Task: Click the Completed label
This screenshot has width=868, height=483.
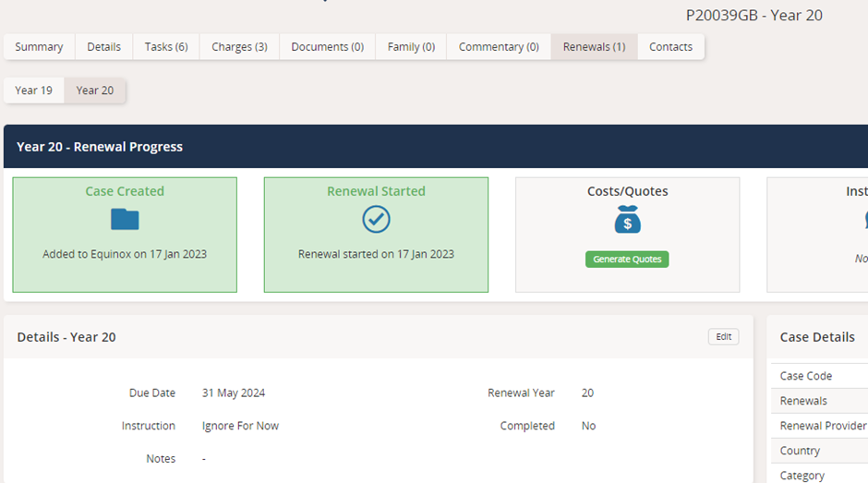Action: (x=527, y=426)
